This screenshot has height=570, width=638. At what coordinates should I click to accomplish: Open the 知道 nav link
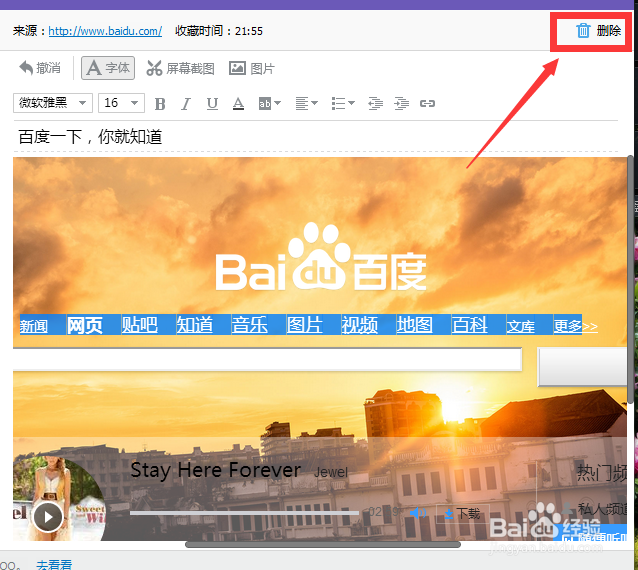pyautogui.click(x=194, y=325)
